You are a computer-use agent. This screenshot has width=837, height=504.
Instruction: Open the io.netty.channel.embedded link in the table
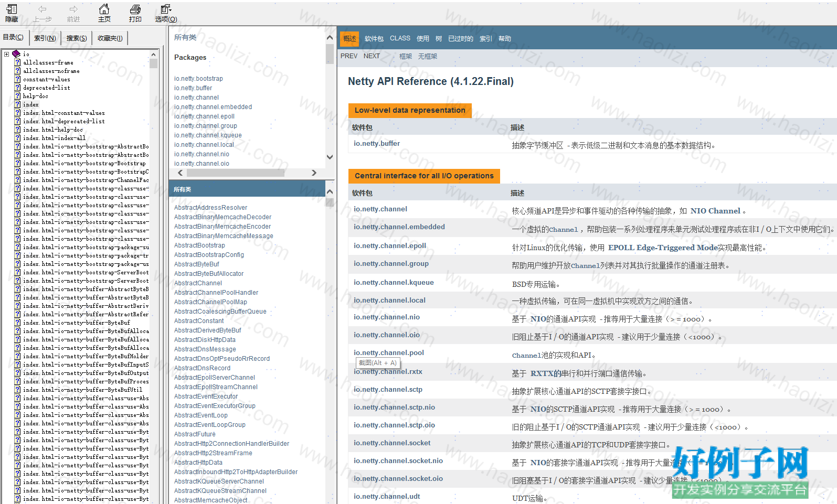[399, 227]
